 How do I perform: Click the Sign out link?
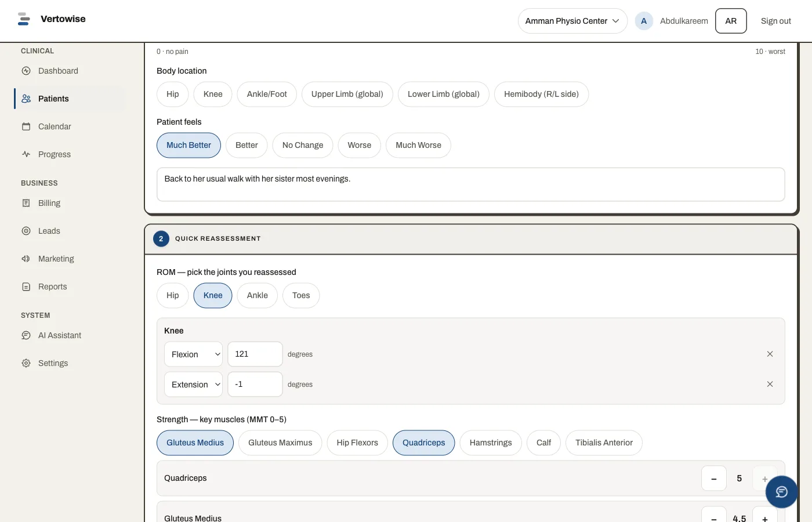click(776, 21)
